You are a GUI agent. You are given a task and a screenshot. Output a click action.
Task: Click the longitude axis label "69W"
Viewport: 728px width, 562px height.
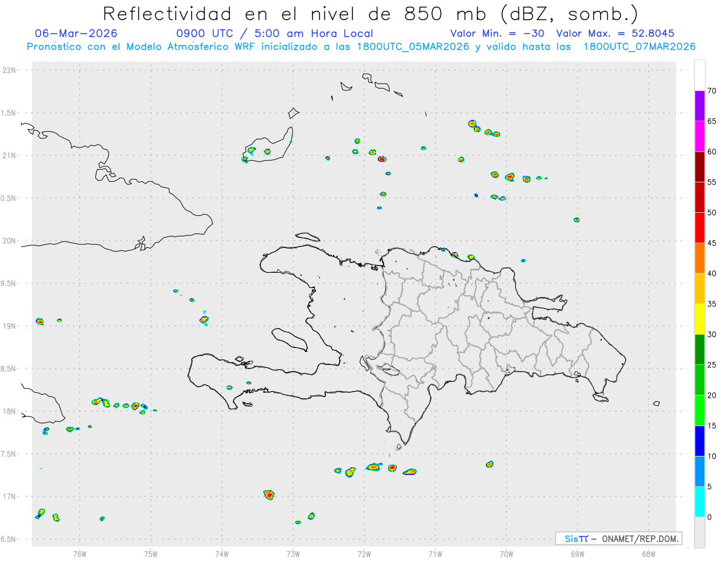(578, 554)
